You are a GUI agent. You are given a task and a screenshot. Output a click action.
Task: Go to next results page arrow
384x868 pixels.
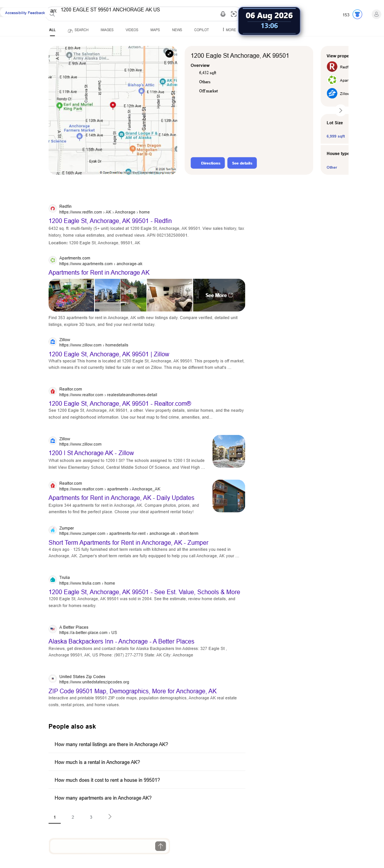(110, 817)
